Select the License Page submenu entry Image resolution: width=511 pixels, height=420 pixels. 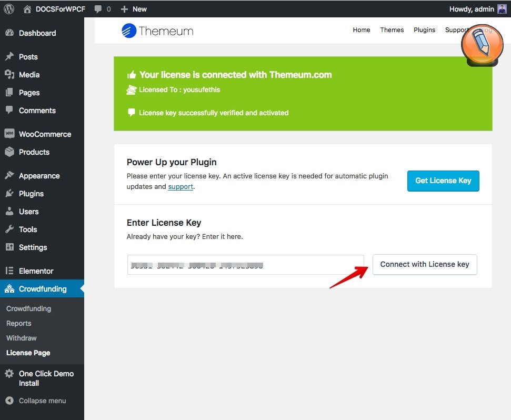click(x=28, y=353)
